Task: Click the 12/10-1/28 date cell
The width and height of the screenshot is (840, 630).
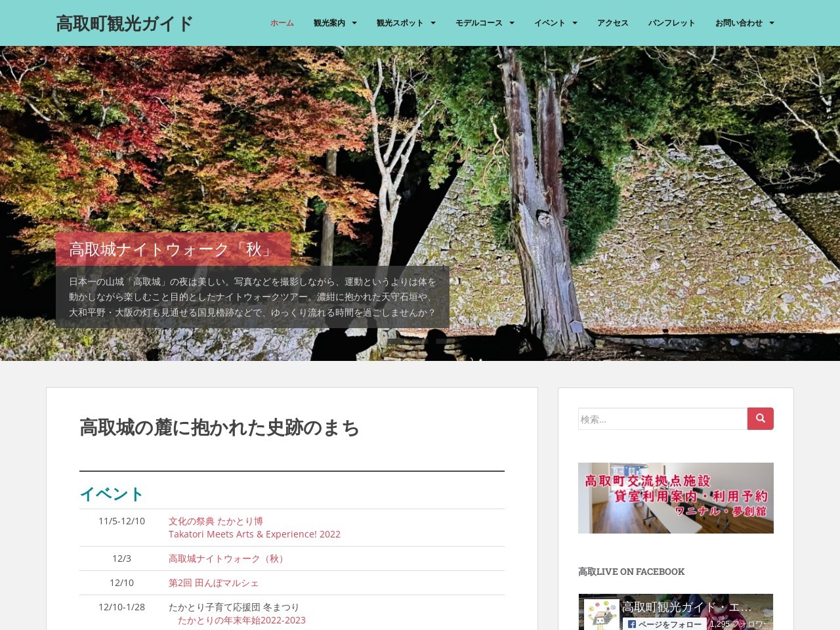Action: point(121,607)
